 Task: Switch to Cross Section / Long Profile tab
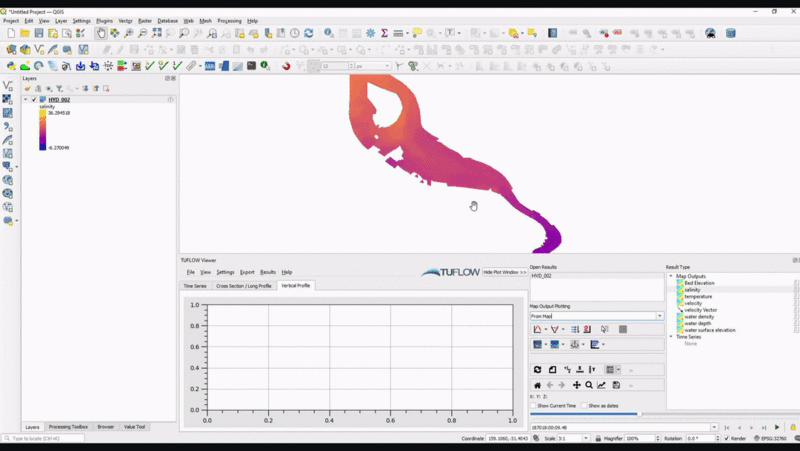[243, 286]
